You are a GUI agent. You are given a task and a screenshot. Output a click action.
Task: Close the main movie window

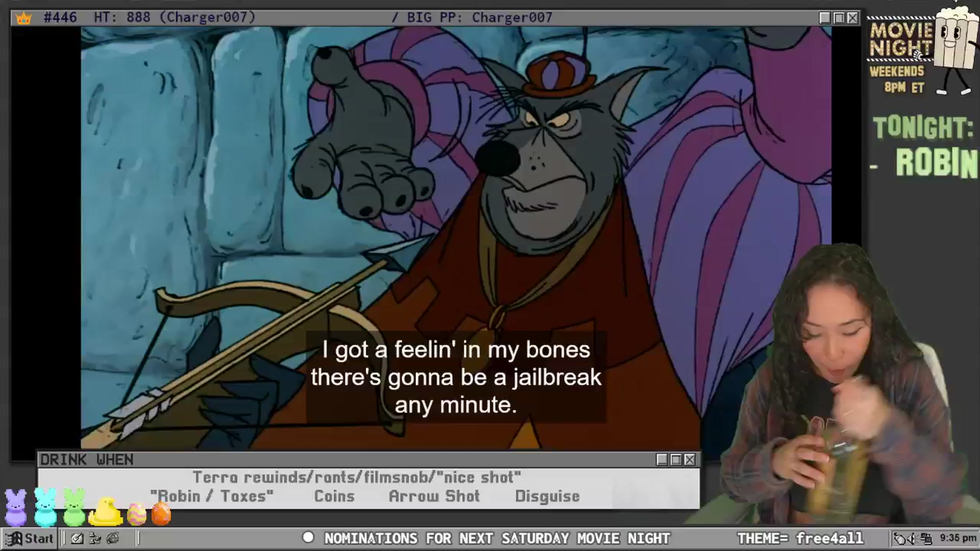click(852, 18)
